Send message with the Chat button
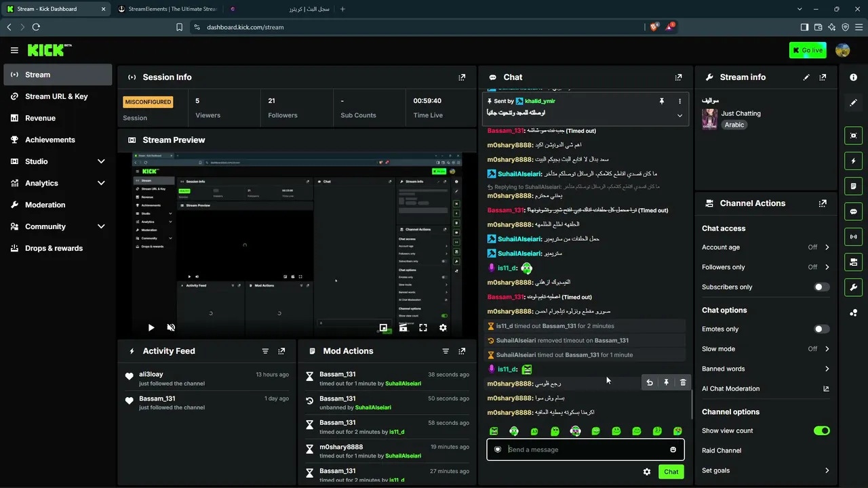868x488 pixels. [671, 472]
